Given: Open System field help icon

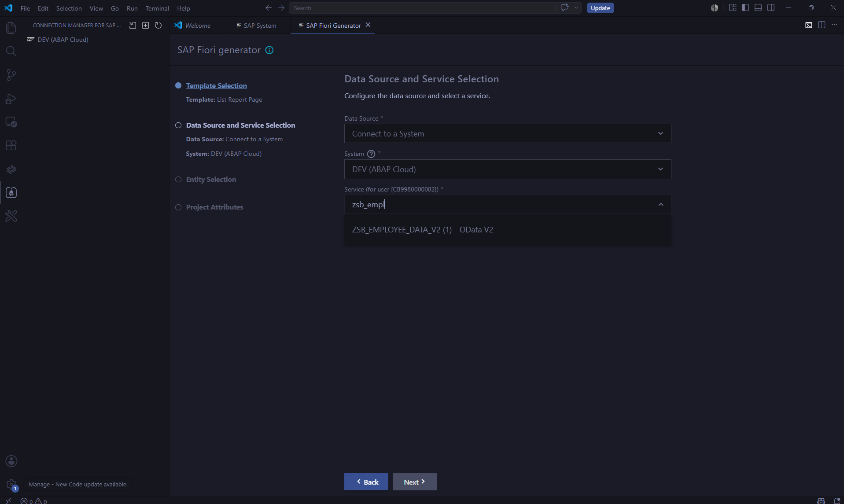Looking at the screenshot, I should 371,154.
